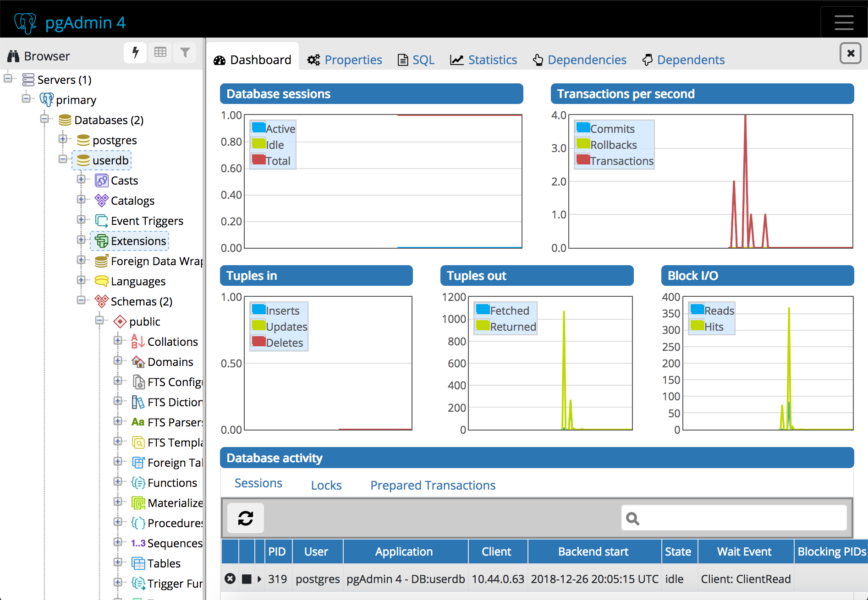
Task: Click the refresh icon in Database activity
Action: point(246,518)
